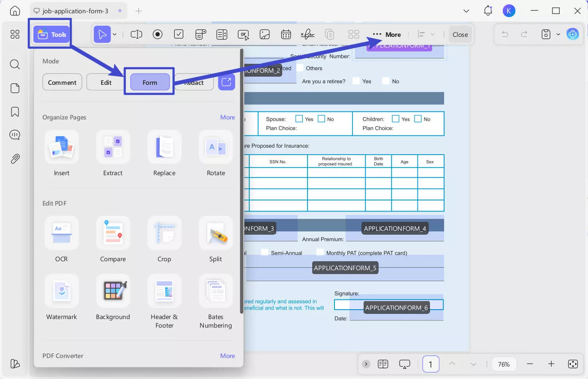Open the Search panel in the sidebar
Screen dimensions: 588x379
point(15,64)
